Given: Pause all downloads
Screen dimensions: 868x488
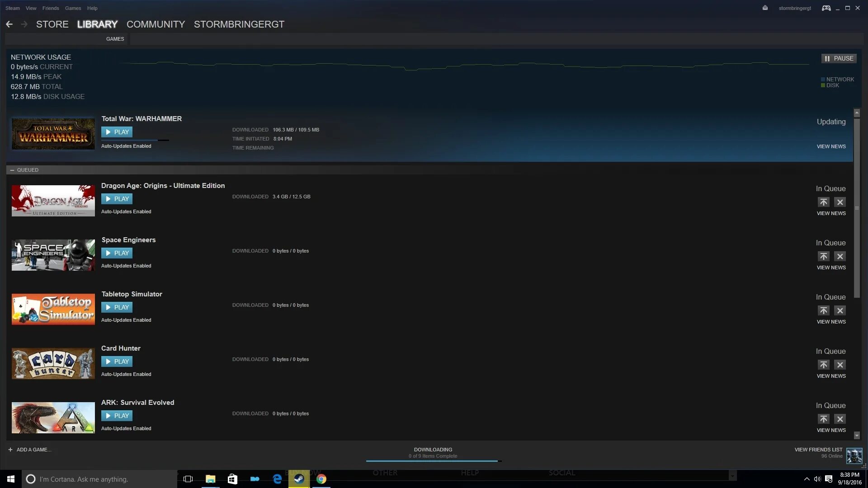Looking at the screenshot, I should (x=839, y=58).
